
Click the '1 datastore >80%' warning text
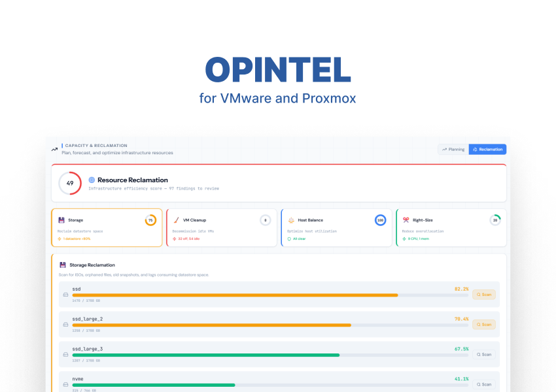(x=77, y=238)
